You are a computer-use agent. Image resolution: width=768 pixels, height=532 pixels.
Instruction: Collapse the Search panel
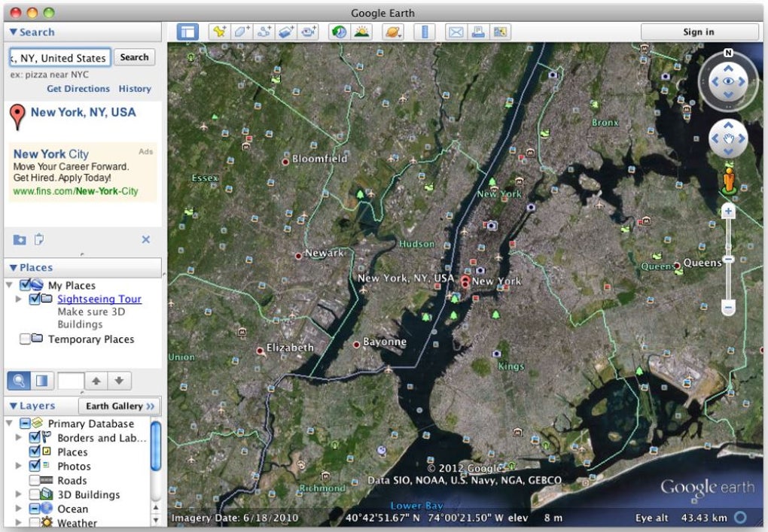(14, 32)
